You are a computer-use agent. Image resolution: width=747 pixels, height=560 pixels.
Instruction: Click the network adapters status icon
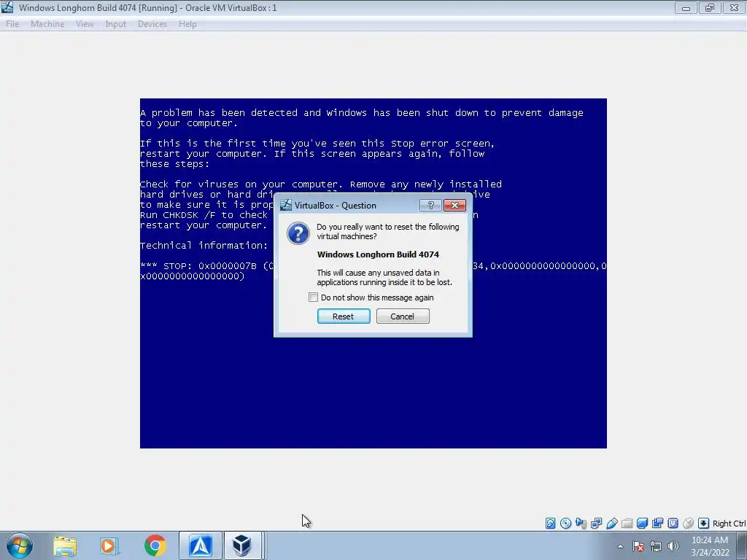(596, 524)
